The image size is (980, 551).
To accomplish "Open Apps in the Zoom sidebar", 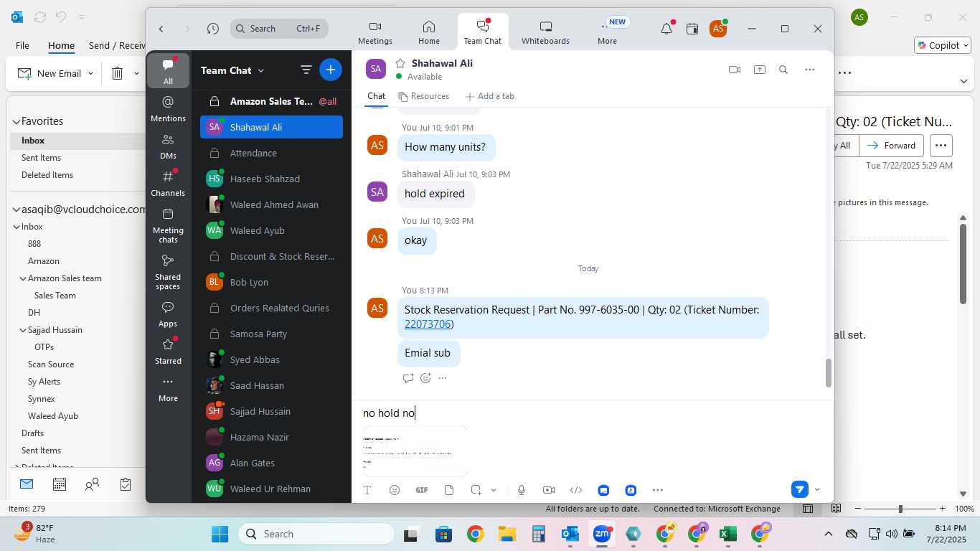I will pyautogui.click(x=168, y=314).
